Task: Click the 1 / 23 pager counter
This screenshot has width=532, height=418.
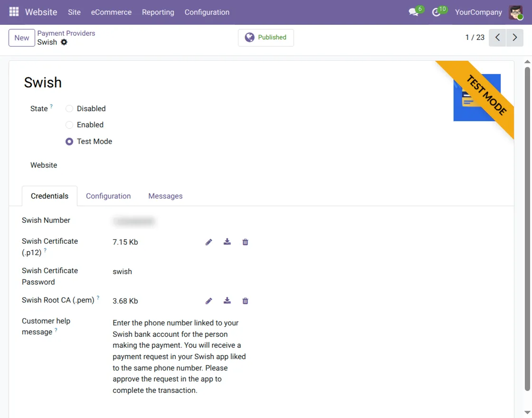Action: tap(475, 38)
